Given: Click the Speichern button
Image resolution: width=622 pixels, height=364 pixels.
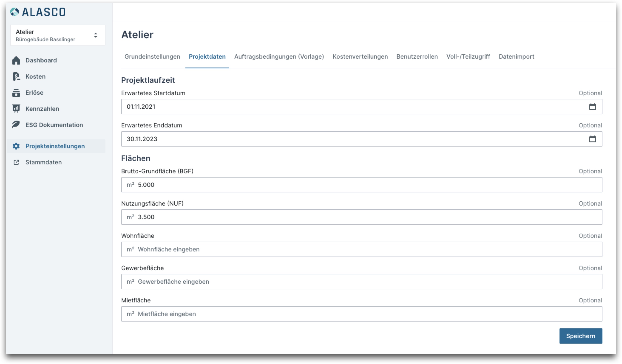Looking at the screenshot, I should click(x=581, y=336).
